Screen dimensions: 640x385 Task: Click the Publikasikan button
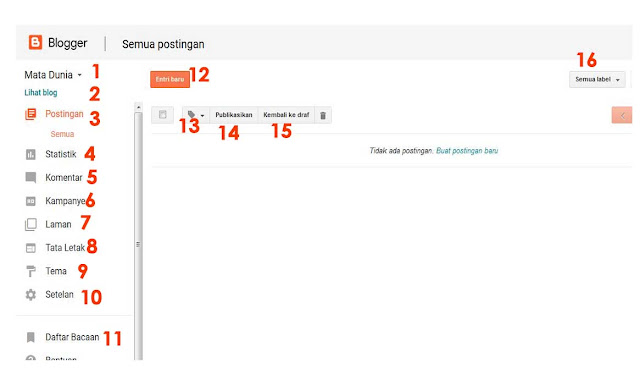(234, 115)
